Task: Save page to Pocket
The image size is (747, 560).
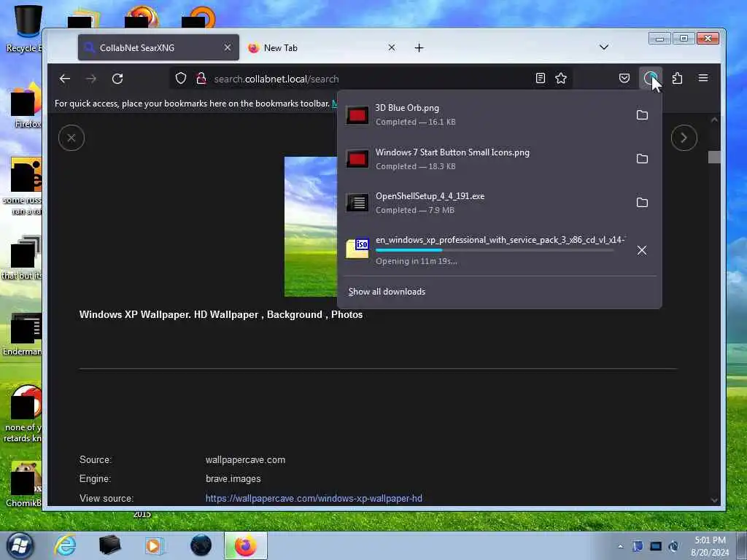Action: point(624,79)
